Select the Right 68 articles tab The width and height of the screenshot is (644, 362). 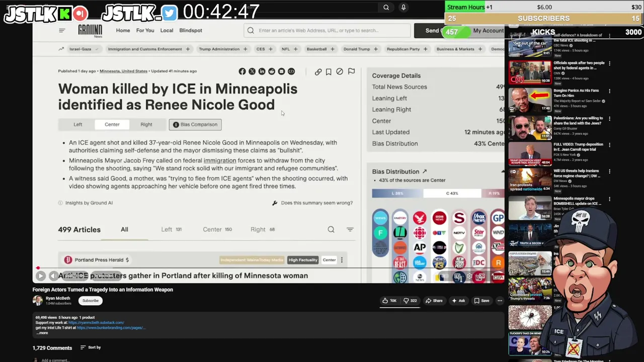263,229
